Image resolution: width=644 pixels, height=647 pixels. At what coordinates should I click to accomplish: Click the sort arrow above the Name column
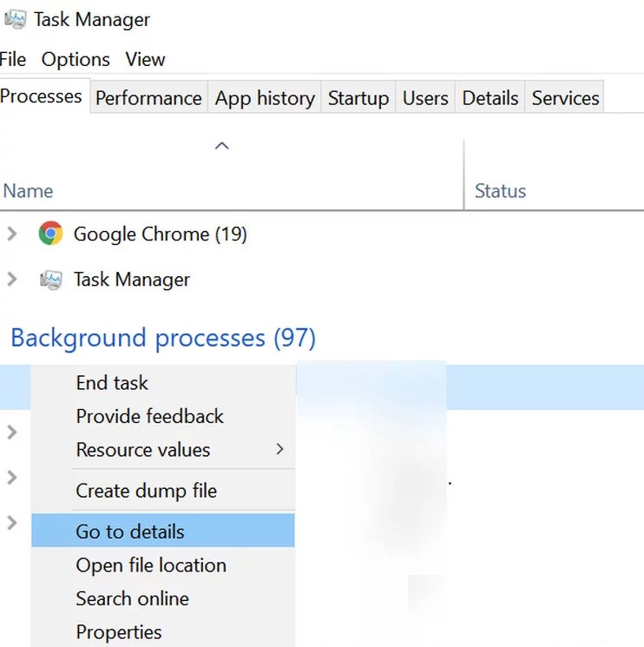pos(221,146)
